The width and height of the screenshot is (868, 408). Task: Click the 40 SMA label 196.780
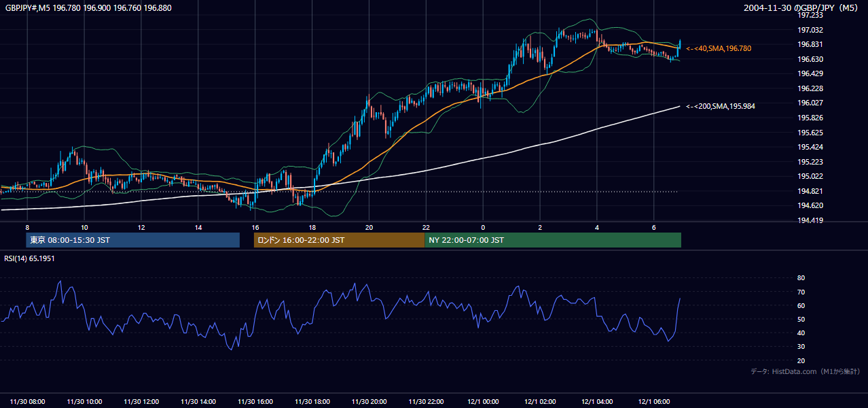[x=719, y=48]
